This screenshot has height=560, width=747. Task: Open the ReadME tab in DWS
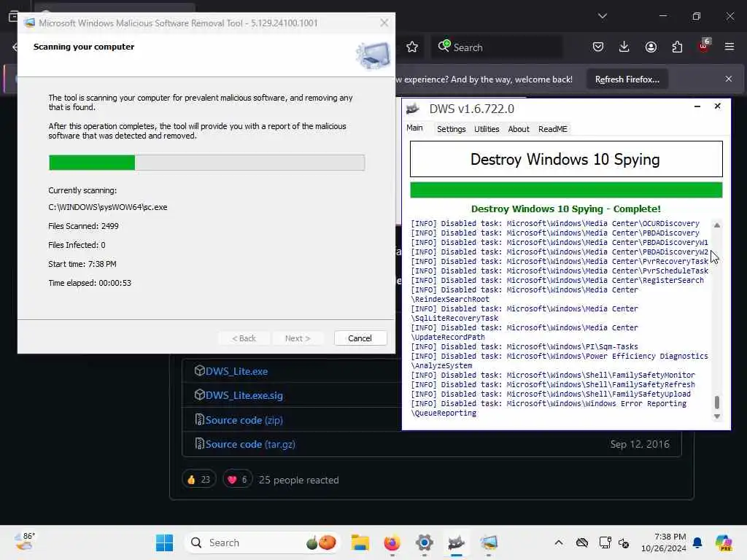tap(553, 129)
